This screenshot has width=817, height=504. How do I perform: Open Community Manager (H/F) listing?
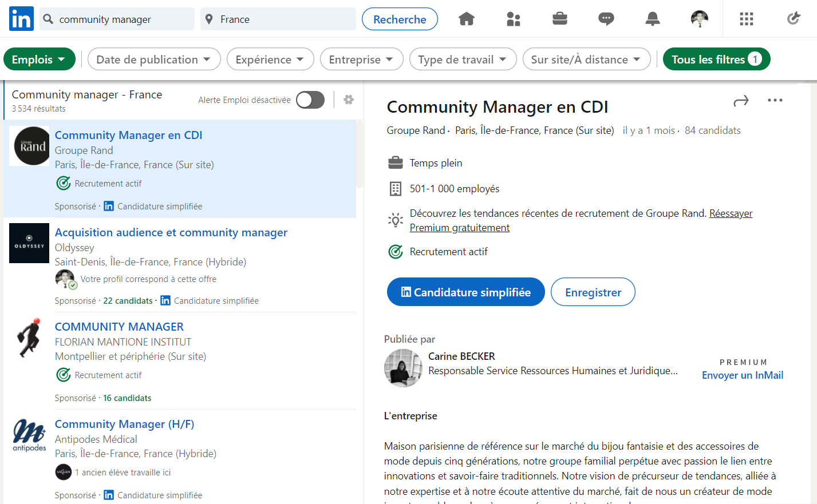click(x=124, y=424)
